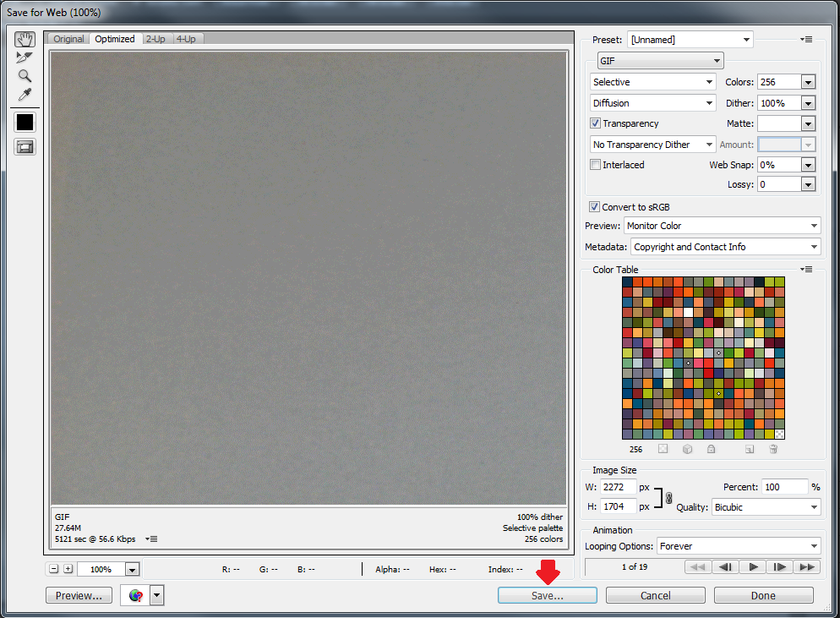Select the Eyedropper tool
This screenshot has height=618, width=840.
[x=25, y=95]
